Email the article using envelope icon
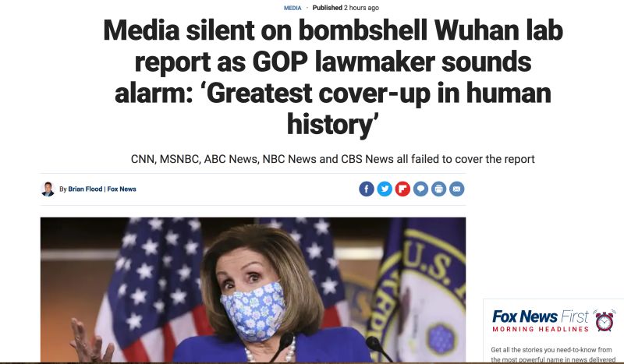 tap(457, 189)
